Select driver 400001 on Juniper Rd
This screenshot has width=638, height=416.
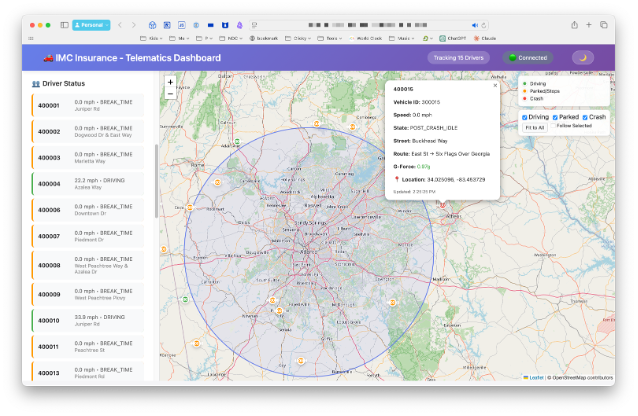87,105
